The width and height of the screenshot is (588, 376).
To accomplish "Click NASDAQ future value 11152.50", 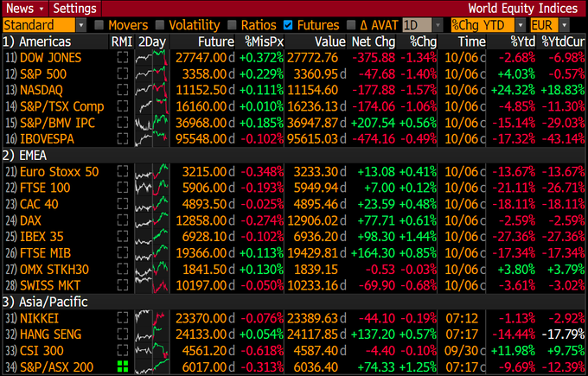I will click(201, 90).
